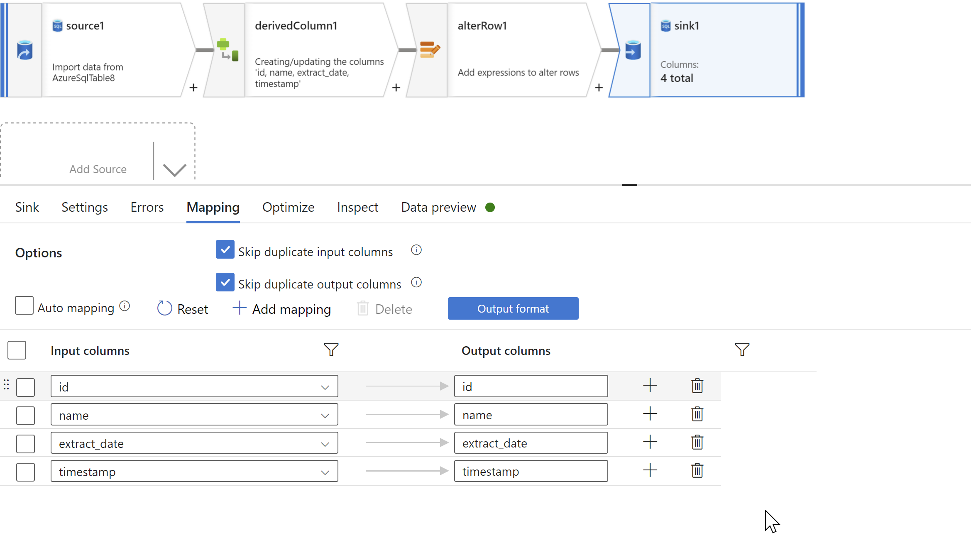The image size is (971, 560).
Task: Click the derivedColumn1 transformation icon
Action: 227,50
